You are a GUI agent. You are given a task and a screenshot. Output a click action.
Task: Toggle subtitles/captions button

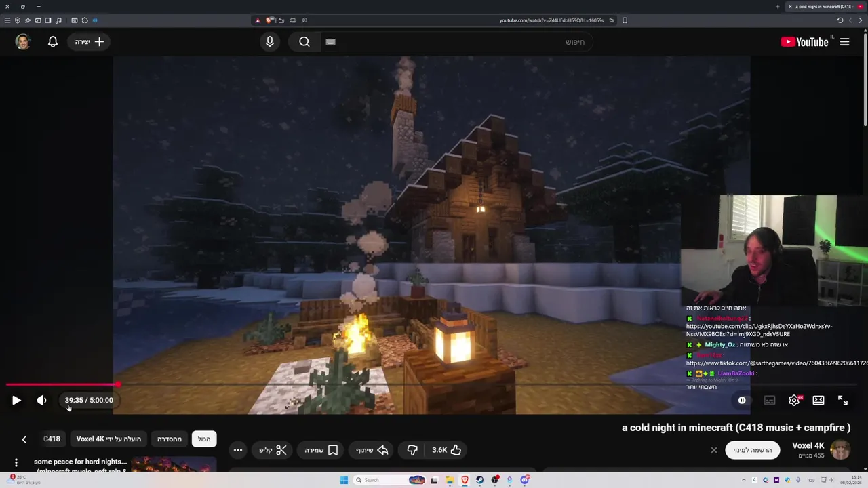click(x=770, y=401)
